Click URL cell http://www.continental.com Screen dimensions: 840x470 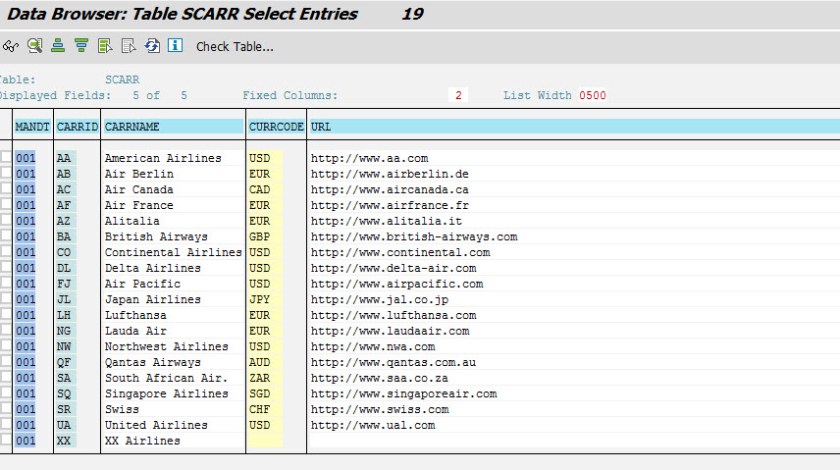pyautogui.click(x=400, y=252)
